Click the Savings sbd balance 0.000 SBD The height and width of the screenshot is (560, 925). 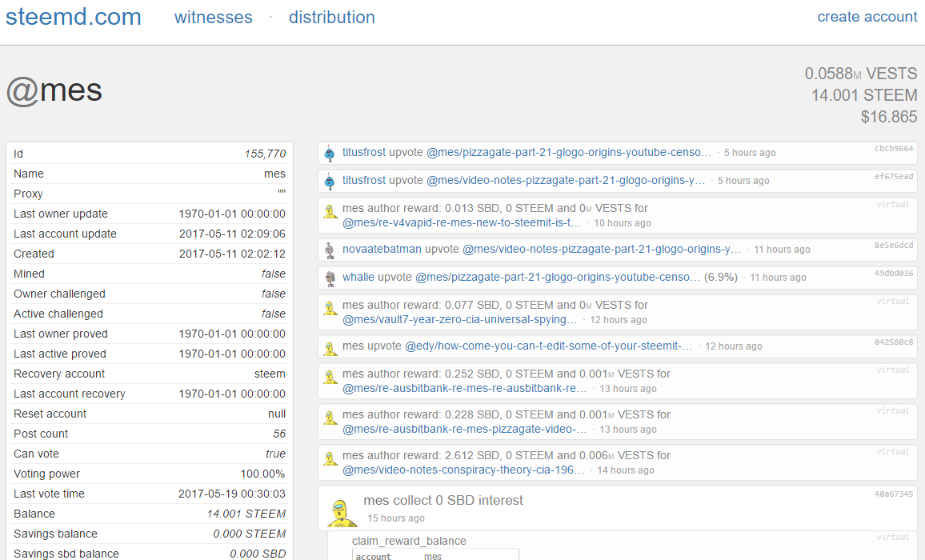click(258, 554)
